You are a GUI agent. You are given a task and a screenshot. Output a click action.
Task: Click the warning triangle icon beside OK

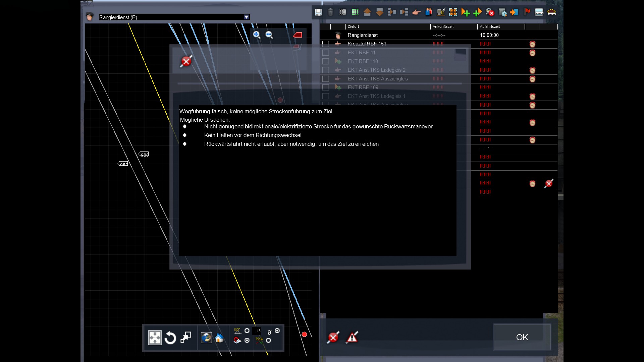[352, 337]
